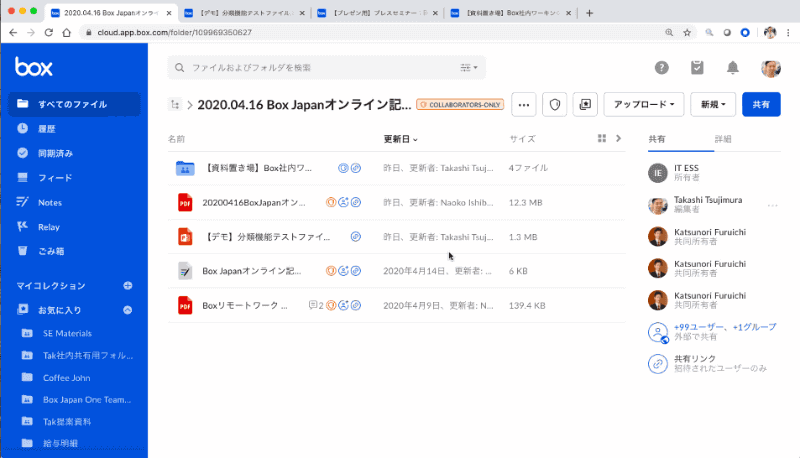The width and height of the screenshot is (800, 458).
Task: Click collaborators icon on Box Japanオンライン row
Action: 343,271
